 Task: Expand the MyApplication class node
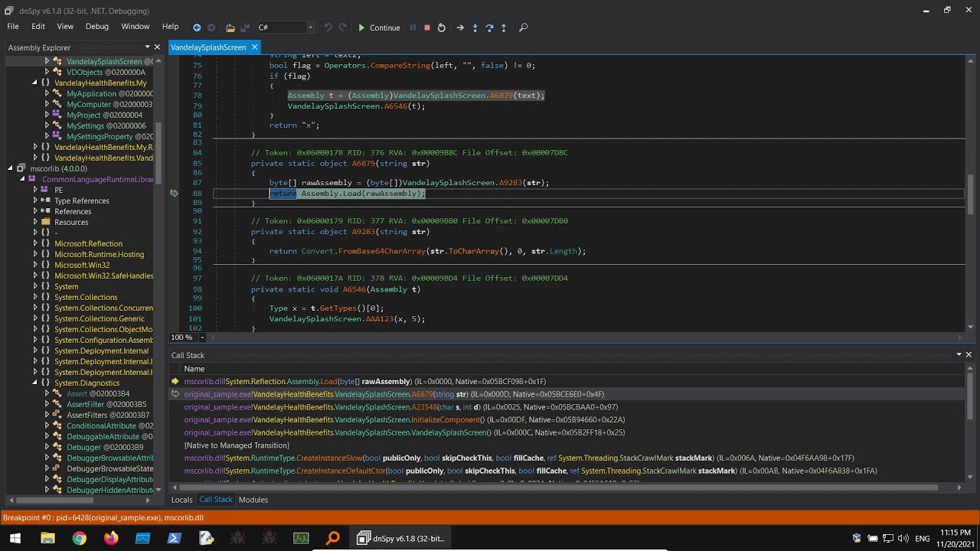tap(47, 93)
